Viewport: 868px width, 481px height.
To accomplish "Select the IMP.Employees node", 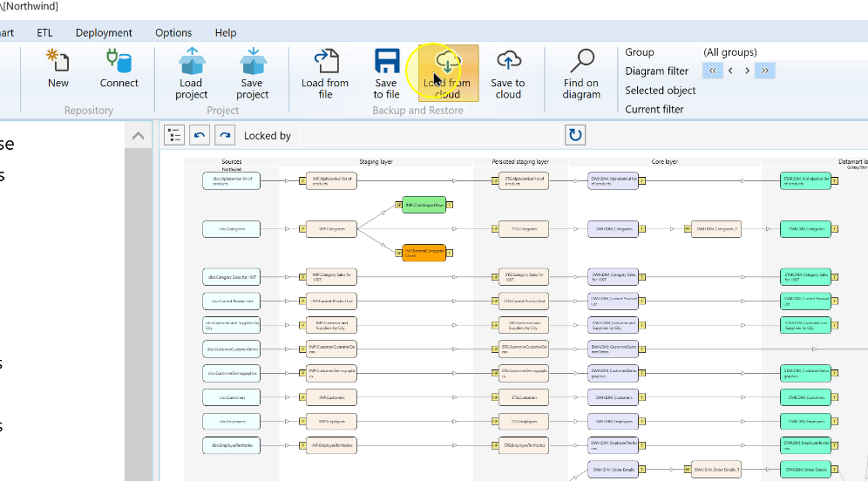I will click(x=331, y=421).
